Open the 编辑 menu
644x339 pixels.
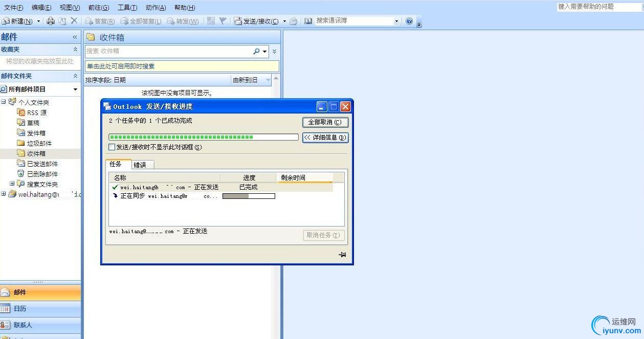[x=41, y=8]
